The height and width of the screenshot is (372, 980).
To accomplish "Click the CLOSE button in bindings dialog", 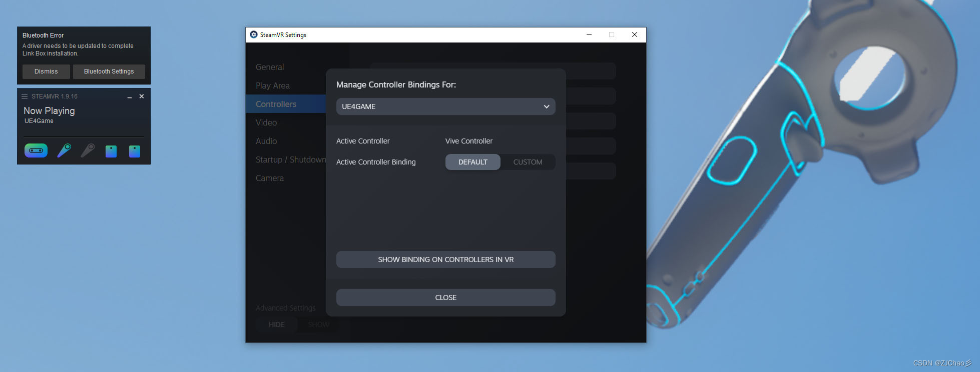I will pyautogui.click(x=446, y=297).
